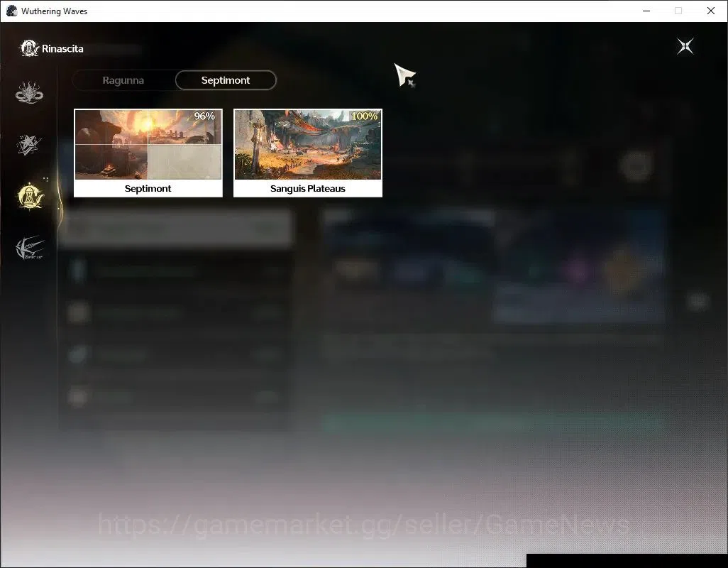Click the disabled maximize window button
Image resolution: width=728 pixels, height=568 pixels.
678,11
